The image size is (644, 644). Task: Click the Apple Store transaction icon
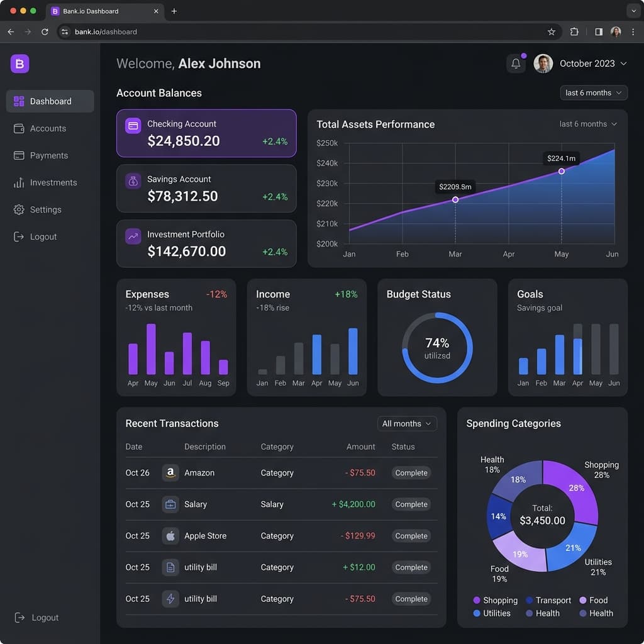[170, 536]
